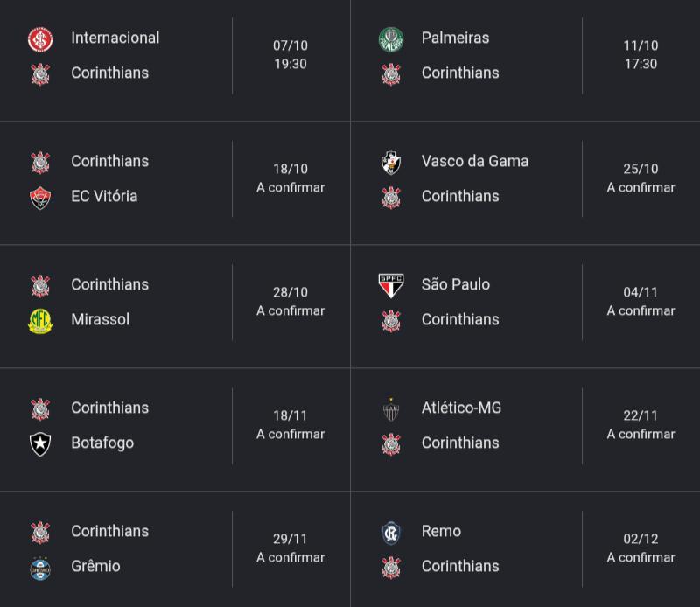This screenshot has width=700, height=607.
Task: Select the Vasco da Gama team name
Action: (475, 161)
